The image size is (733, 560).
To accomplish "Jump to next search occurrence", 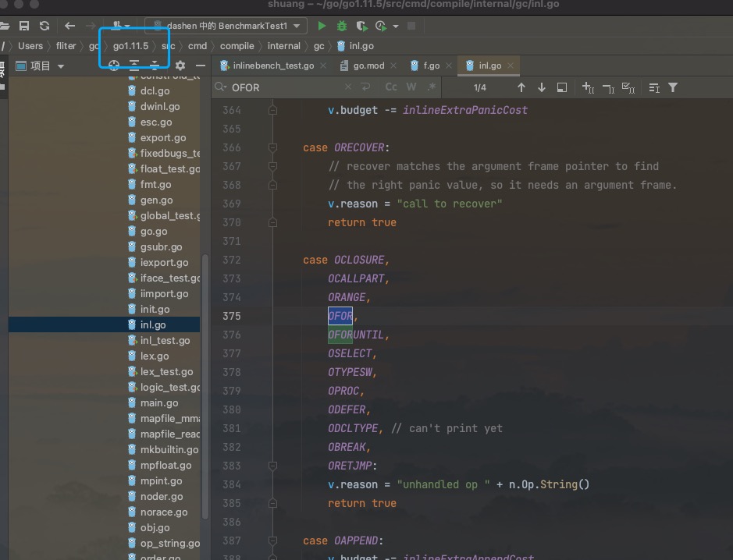I will [541, 87].
